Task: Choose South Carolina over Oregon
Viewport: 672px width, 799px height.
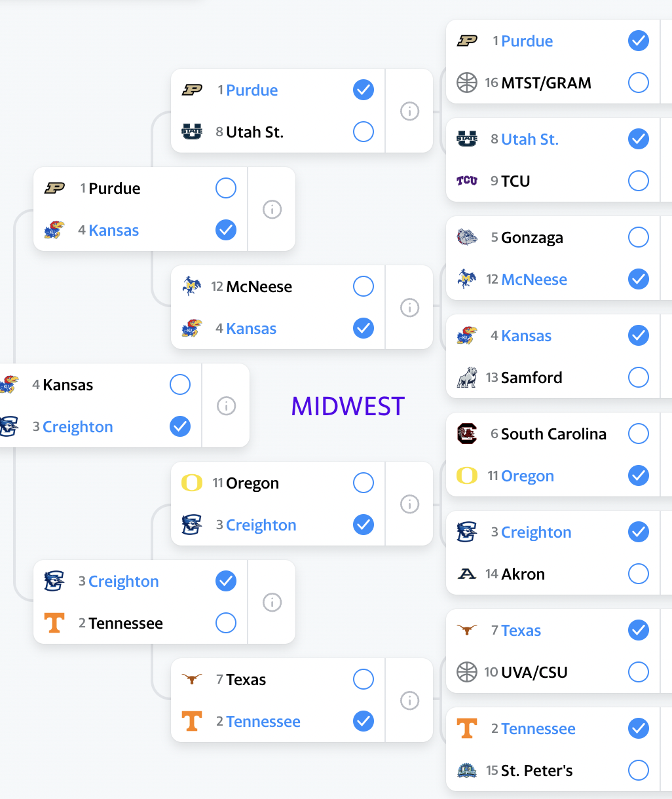Action: (x=639, y=434)
